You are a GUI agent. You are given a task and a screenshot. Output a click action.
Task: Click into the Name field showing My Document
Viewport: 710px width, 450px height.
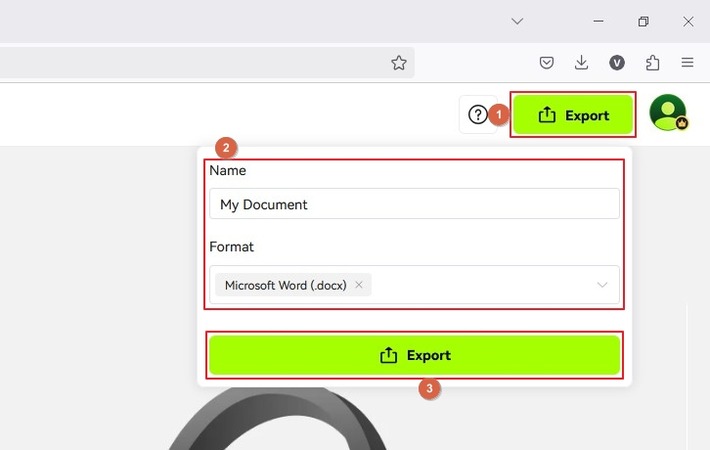414,204
